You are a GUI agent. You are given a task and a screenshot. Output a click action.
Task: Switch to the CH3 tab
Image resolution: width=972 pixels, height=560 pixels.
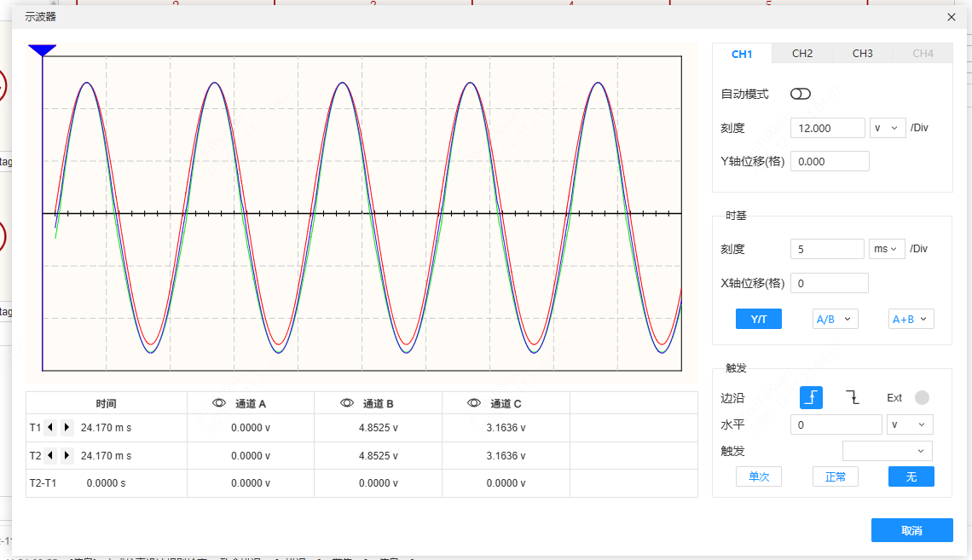click(x=862, y=54)
